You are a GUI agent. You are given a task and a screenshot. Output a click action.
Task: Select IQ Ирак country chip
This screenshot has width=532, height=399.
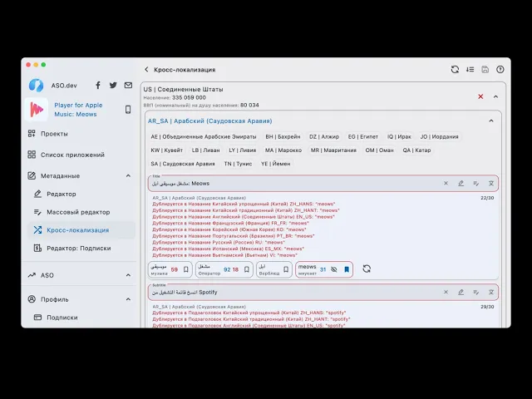pyautogui.click(x=399, y=136)
